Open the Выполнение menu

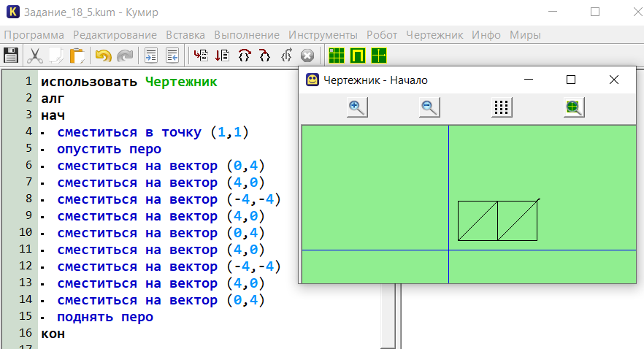click(247, 35)
